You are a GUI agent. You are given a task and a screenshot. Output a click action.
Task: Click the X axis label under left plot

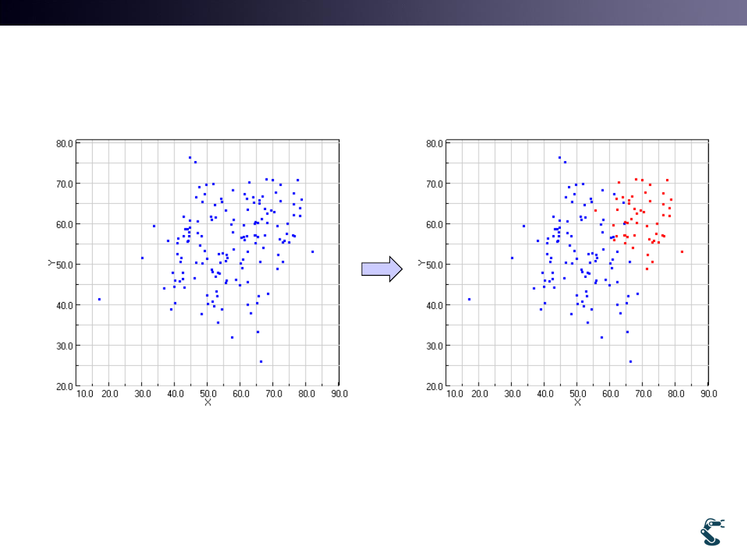click(x=207, y=402)
